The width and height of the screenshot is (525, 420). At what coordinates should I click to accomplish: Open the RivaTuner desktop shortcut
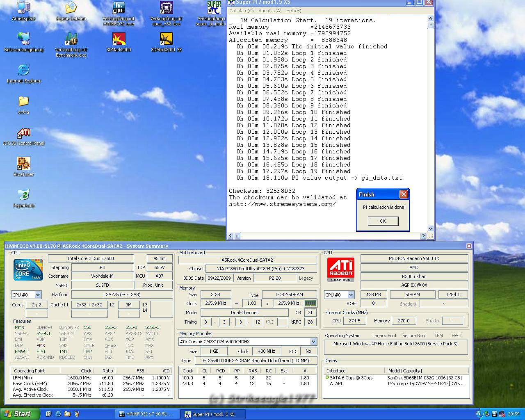[23, 164]
